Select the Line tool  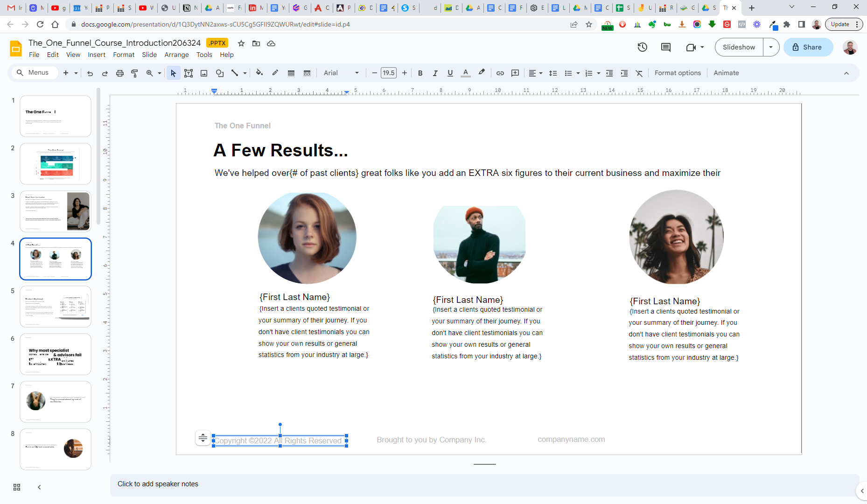tap(235, 73)
